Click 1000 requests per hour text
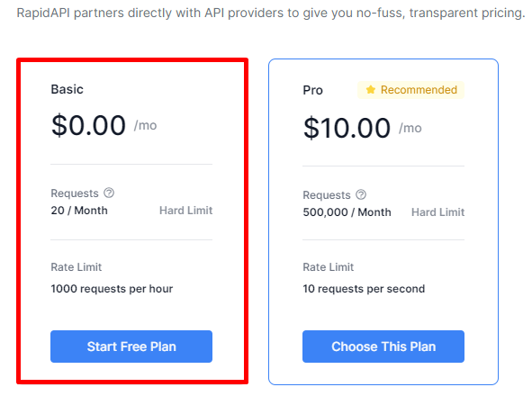The image size is (532, 396). coord(112,289)
